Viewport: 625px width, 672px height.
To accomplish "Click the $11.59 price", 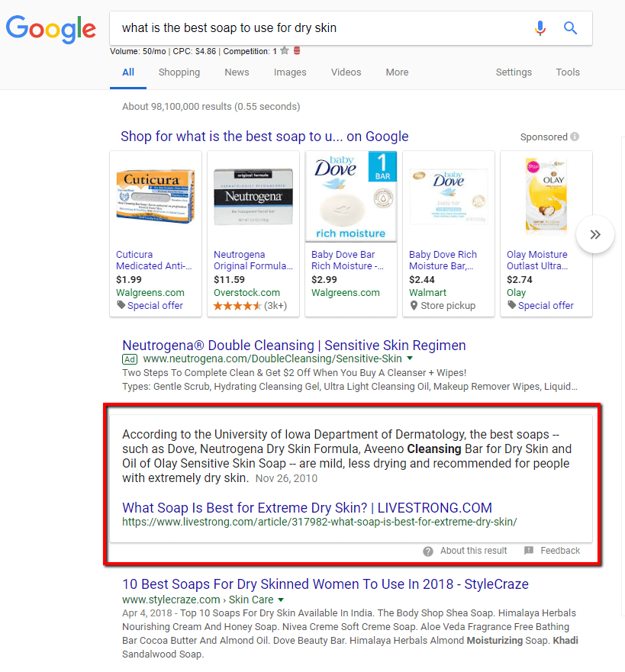I will (230, 280).
